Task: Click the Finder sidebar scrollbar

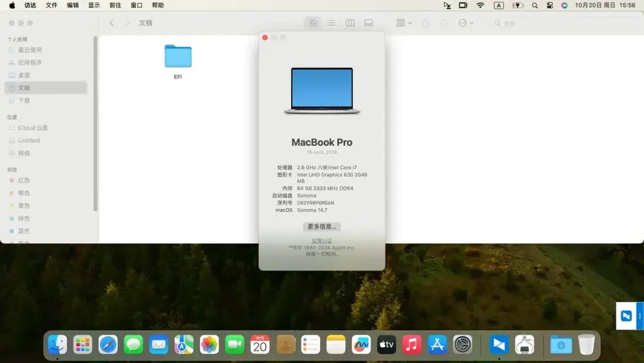Action: (96, 123)
